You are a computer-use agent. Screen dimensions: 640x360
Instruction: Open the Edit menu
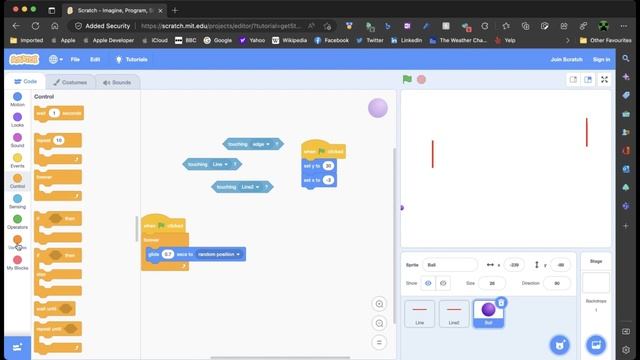[95, 60]
